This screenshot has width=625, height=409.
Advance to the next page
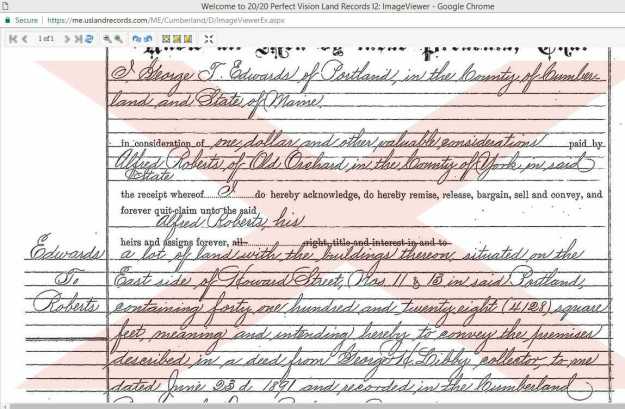pos(67,38)
